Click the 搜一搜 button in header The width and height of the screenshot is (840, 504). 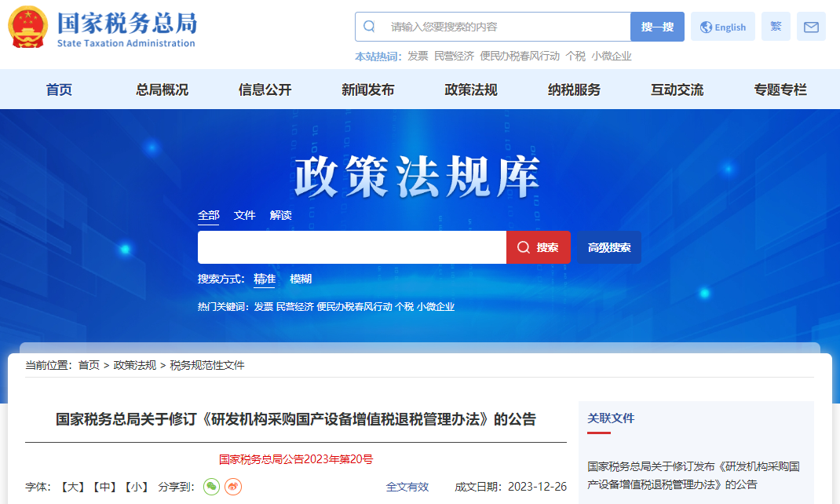click(657, 27)
